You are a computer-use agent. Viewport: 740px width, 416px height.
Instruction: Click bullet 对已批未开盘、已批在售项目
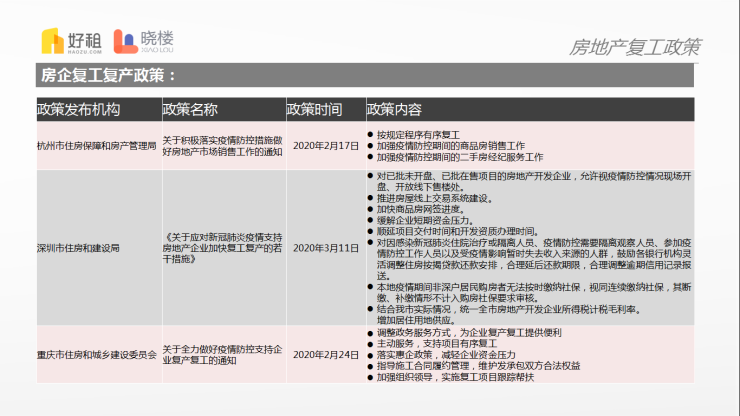(534, 181)
